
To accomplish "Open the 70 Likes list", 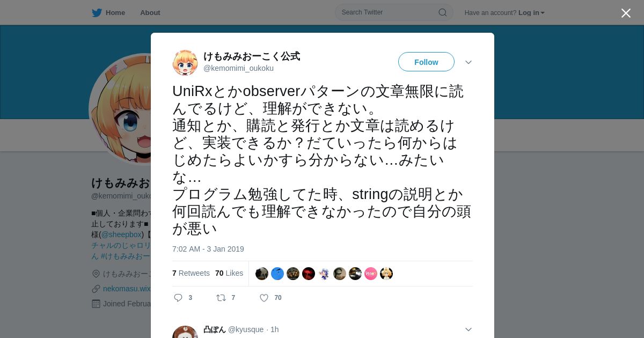I will tap(229, 273).
